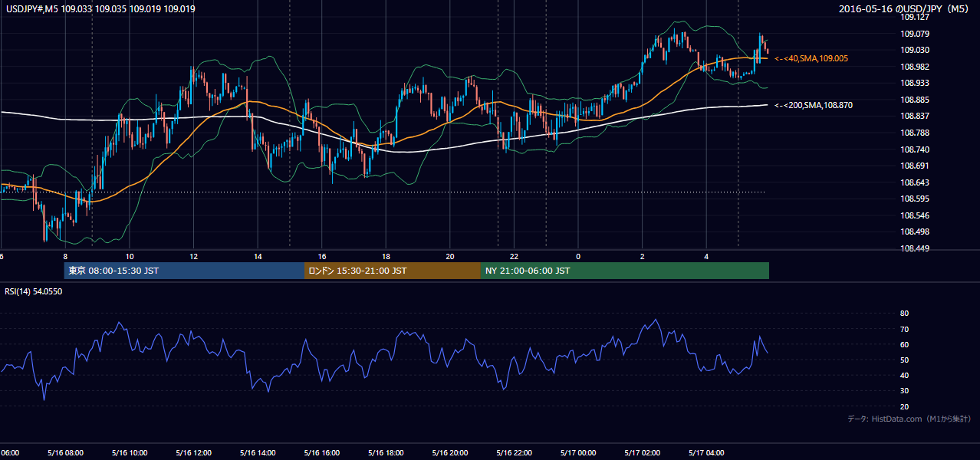The height and width of the screenshot is (460, 980).
Task: Click the 5/16 22:00 time axis label
Action: point(515,452)
